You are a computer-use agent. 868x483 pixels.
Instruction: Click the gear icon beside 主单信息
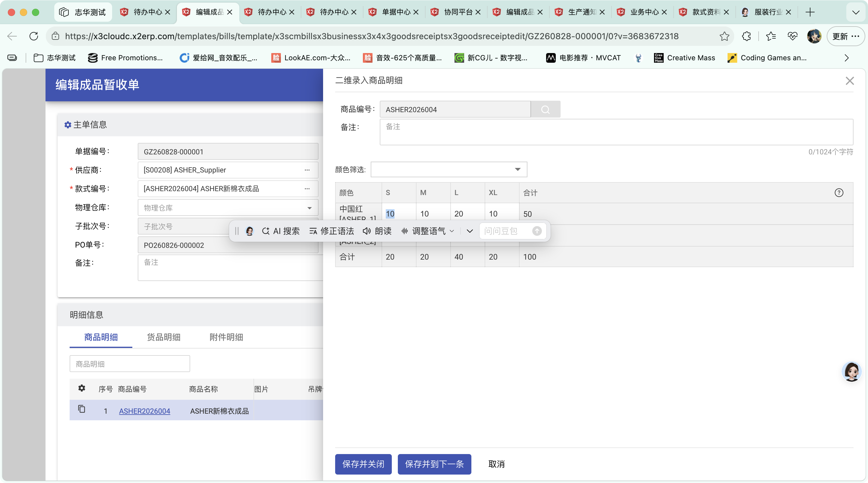pyautogui.click(x=68, y=125)
